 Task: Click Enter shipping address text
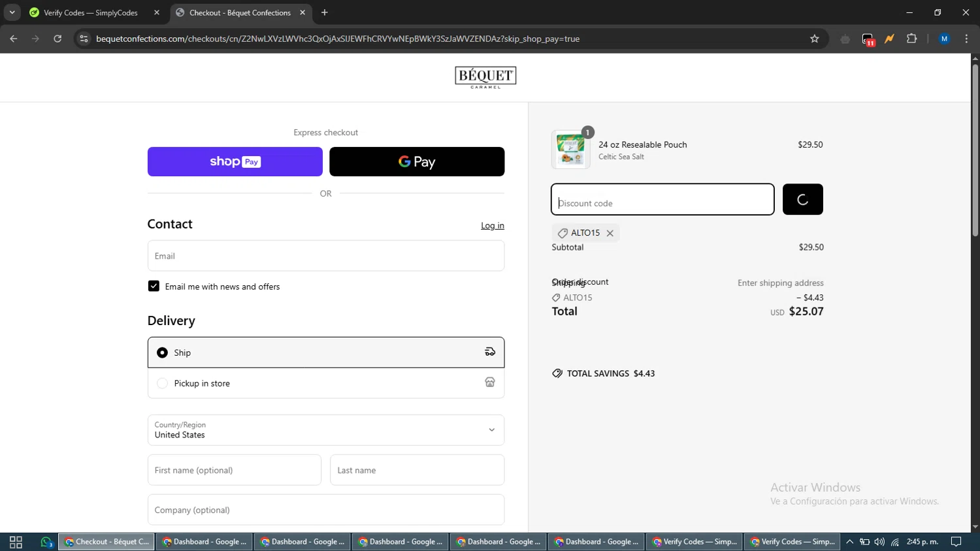pos(781,283)
